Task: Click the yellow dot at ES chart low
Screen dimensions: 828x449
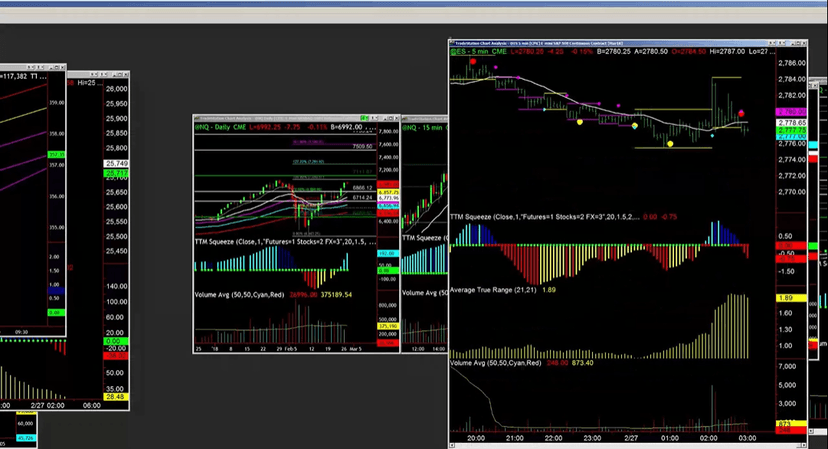Action: pyautogui.click(x=669, y=143)
